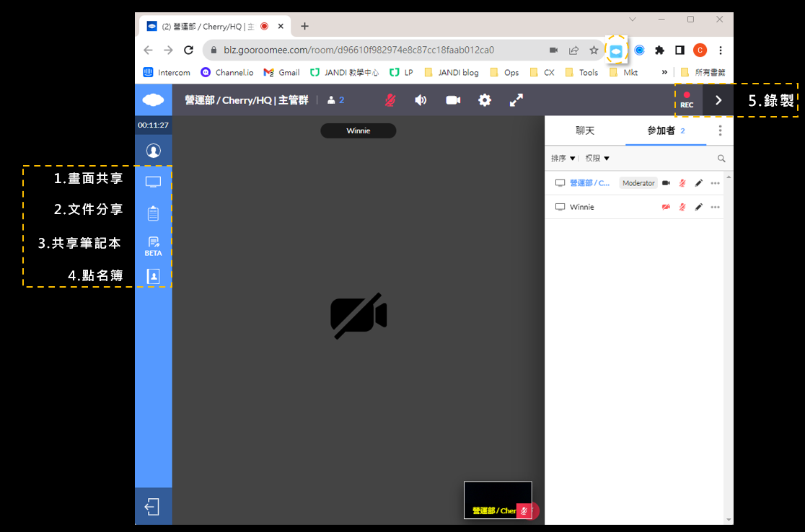Click the pencil icon in Moderator row
The width and height of the screenshot is (805, 532).
point(699,183)
